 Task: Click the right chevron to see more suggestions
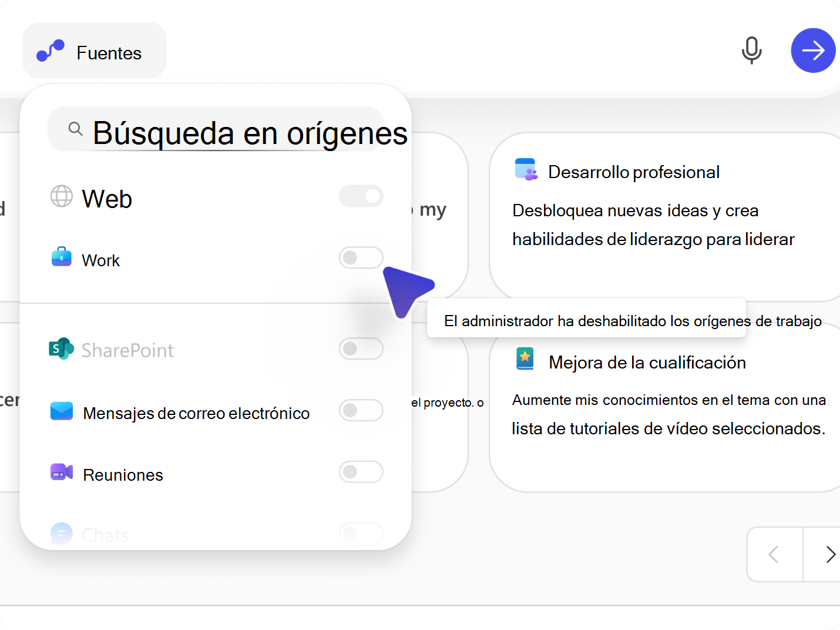point(829,554)
